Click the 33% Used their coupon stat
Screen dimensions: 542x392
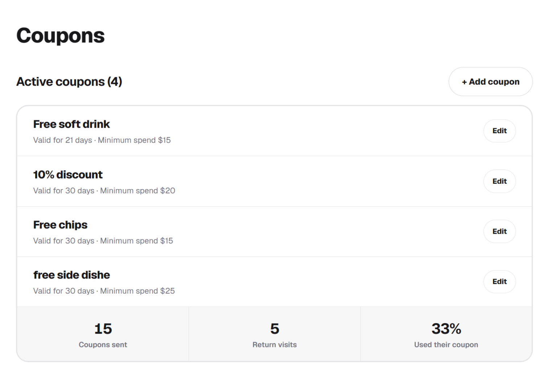(446, 334)
